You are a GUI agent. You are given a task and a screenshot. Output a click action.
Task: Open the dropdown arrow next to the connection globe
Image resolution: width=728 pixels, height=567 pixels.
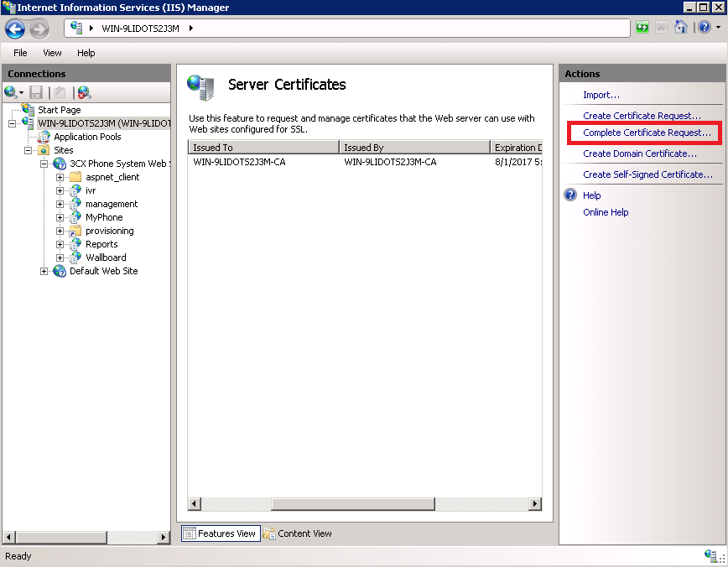[21, 93]
